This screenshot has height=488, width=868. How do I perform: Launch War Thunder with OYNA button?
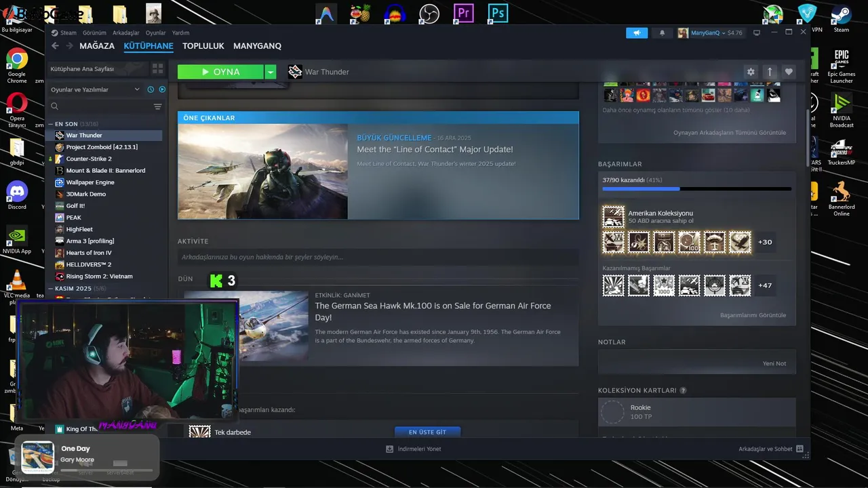[220, 72]
